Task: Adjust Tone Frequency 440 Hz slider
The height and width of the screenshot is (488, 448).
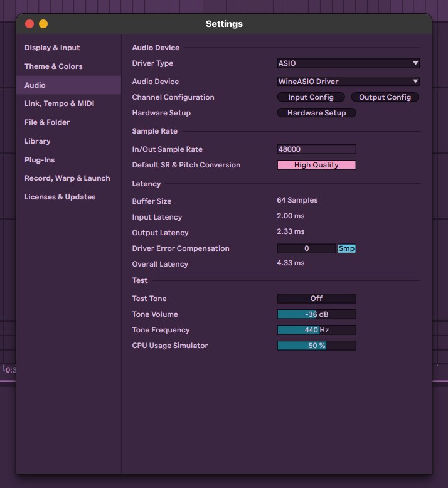Action: 316,330
